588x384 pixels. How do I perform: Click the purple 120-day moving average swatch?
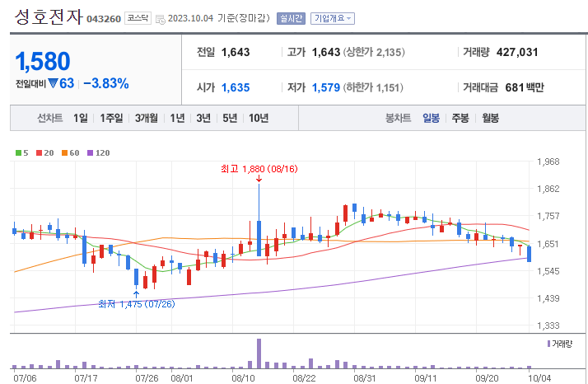90,152
